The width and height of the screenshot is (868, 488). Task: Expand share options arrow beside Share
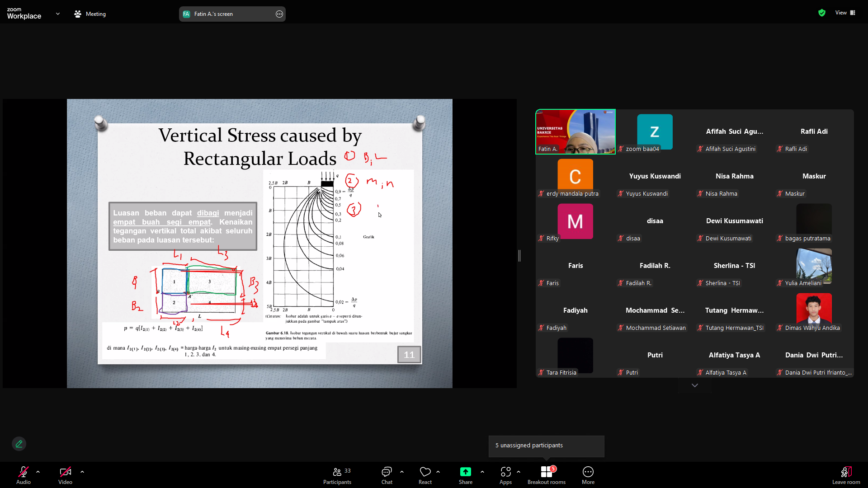[482, 472]
